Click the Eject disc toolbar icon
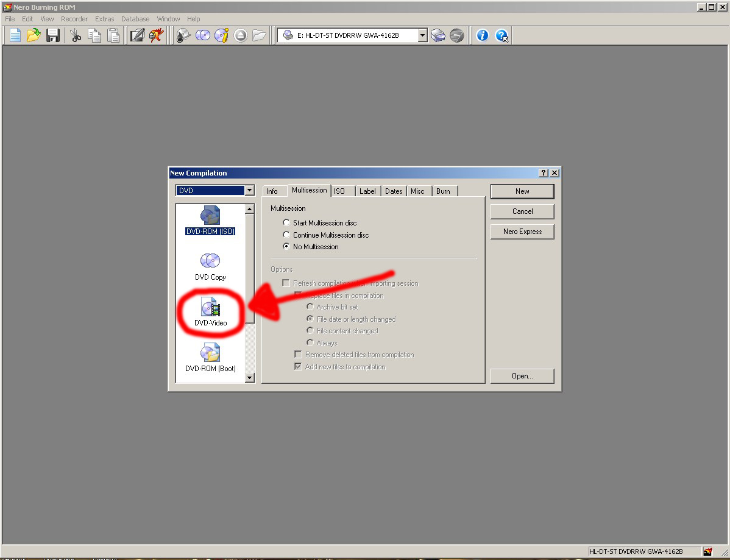Viewport: 730px width, 560px height. pos(240,35)
